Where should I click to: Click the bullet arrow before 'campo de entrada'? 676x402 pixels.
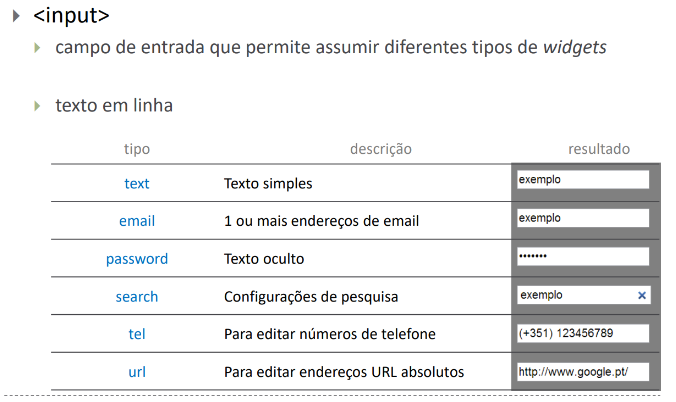pyautogui.click(x=38, y=48)
